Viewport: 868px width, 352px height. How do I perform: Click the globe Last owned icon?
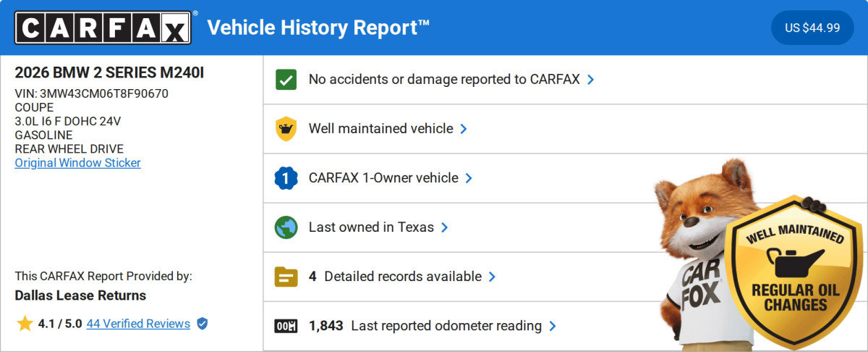click(286, 227)
